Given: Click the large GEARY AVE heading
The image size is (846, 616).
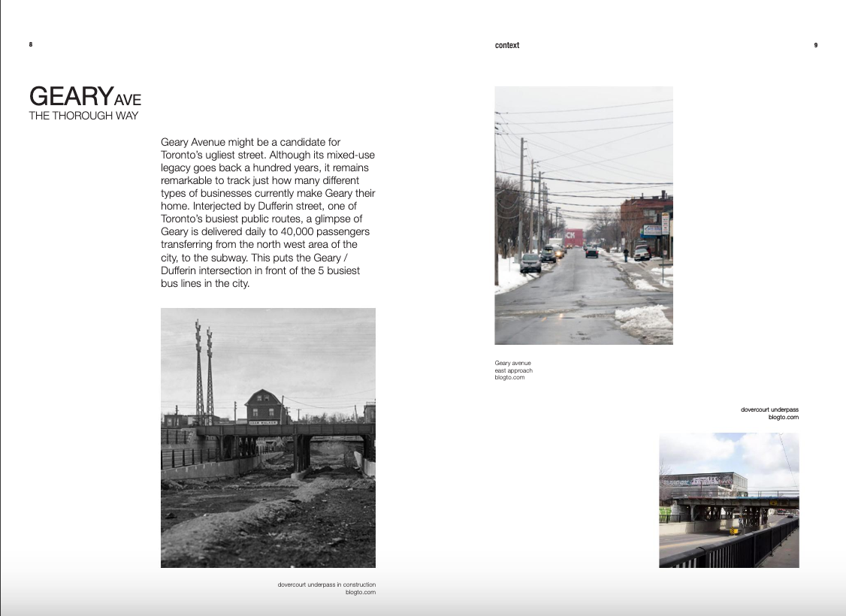Looking at the screenshot, I should point(84,97).
